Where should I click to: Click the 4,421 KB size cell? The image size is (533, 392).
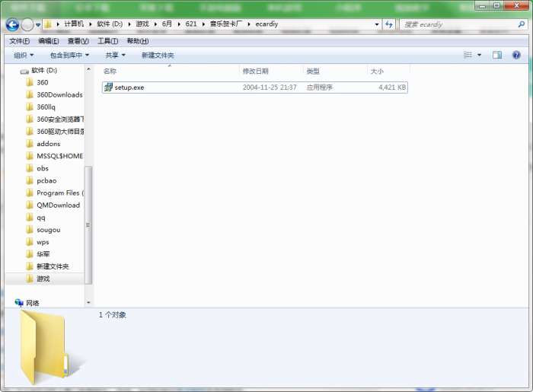392,88
